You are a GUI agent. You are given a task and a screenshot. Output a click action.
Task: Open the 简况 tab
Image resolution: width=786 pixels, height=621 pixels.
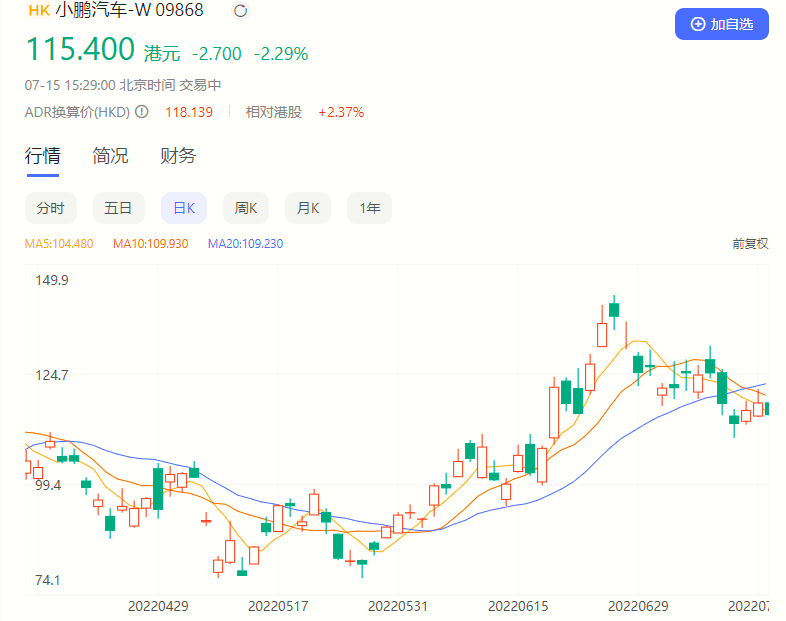pyautogui.click(x=110, y=156)
